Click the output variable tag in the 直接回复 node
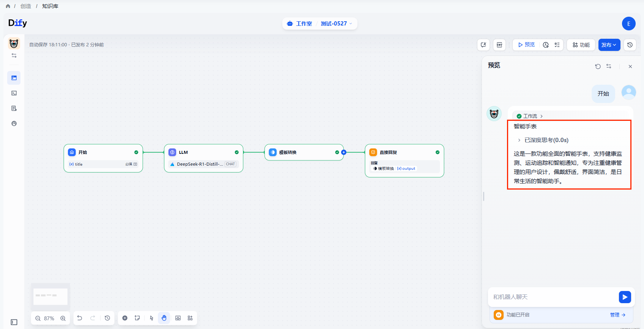The height and width of the screenshot is (329, 644). click(x=406, y=169)
